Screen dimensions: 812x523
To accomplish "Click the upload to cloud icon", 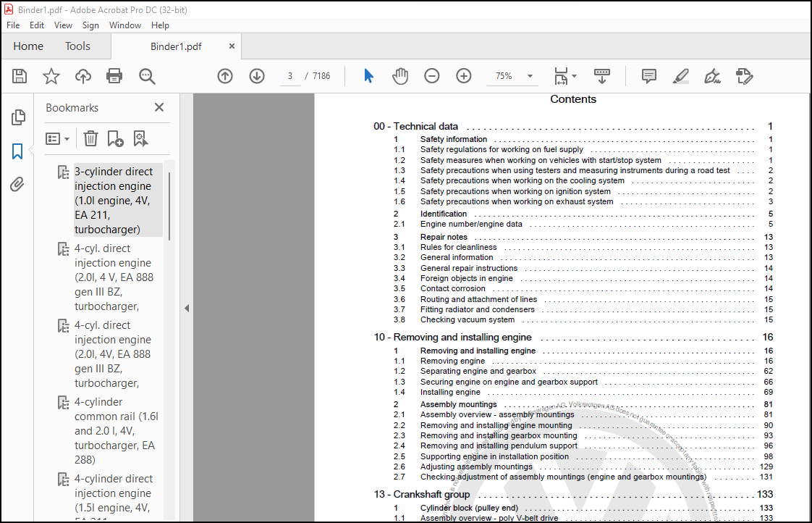I will [83, 76].
